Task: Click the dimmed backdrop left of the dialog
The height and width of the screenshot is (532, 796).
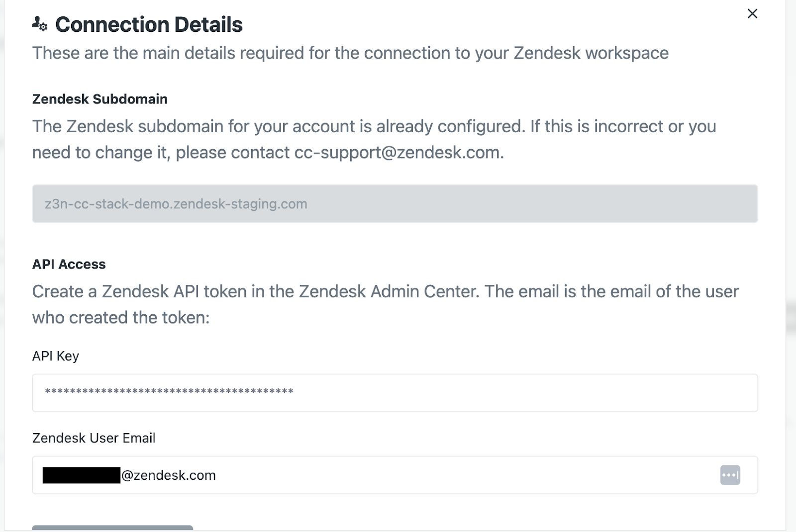Action: click(x=2, y=249)
